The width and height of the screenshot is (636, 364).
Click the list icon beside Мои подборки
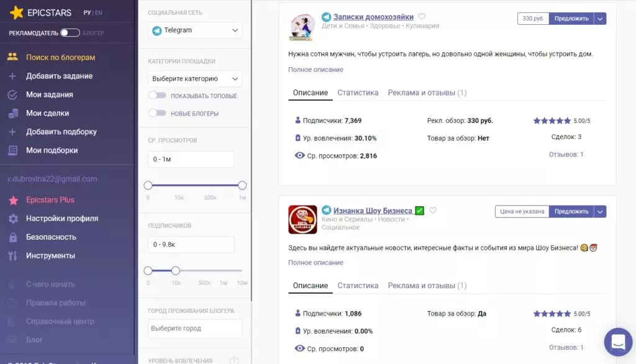click(12, 150)
